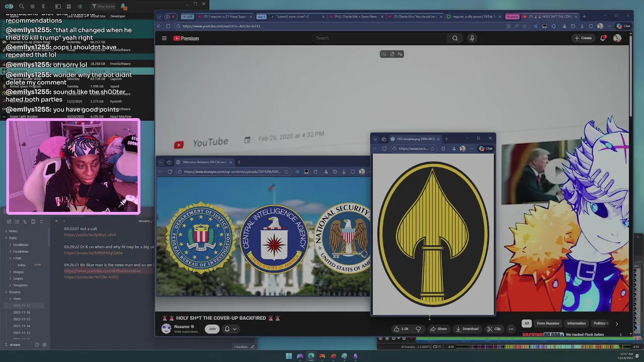Share the video
The height and width of the screenshot is (362, 644).
(438, 329)
